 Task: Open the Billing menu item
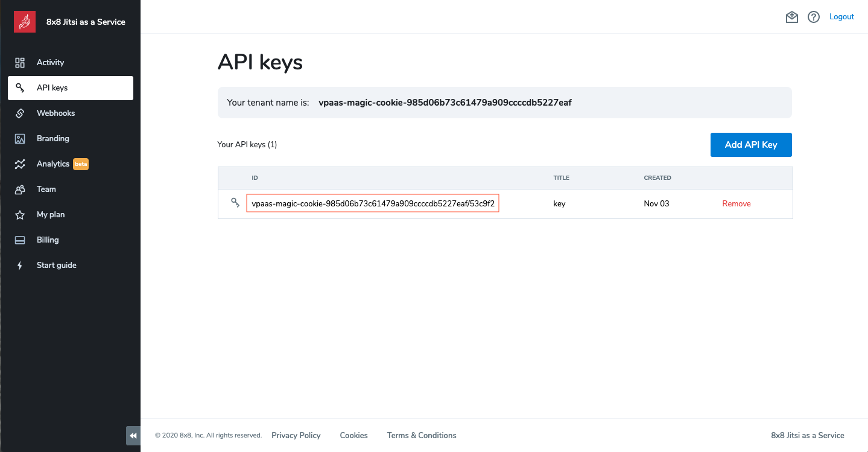point(71,240)
